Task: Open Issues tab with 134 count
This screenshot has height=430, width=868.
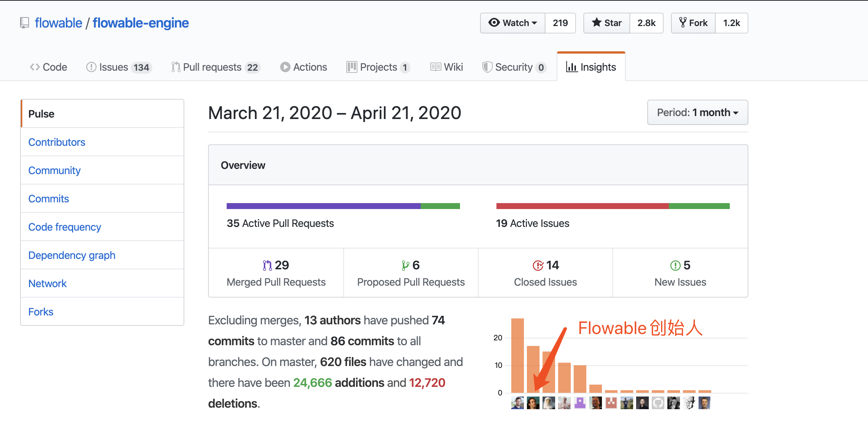Action: (x=119, y=67)
